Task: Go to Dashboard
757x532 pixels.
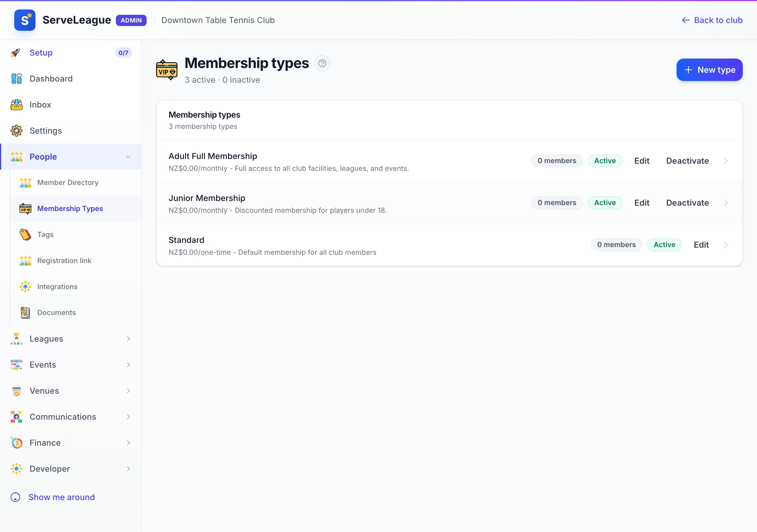Action: [x=71, y=79]
